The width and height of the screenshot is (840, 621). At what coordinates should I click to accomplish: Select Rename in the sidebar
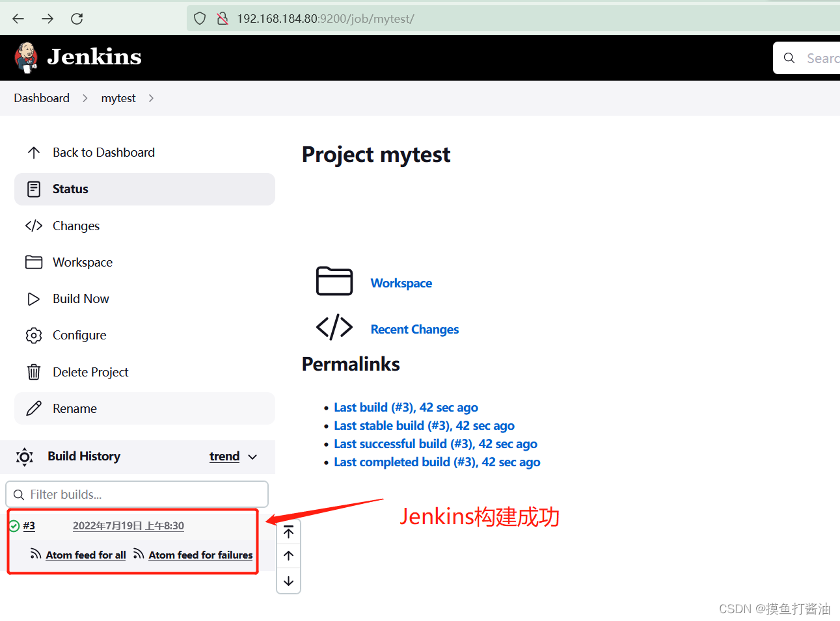tap(144, 408)
